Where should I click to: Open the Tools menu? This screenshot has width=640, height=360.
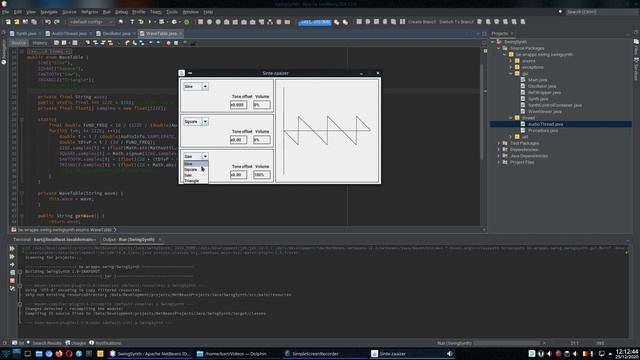pos(171,12)
